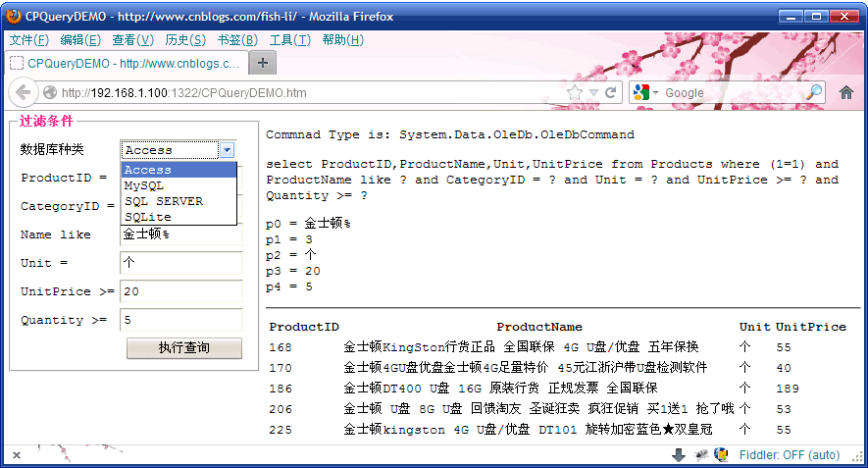Open the Google search engine selector
868x468 pixels.
point(644,92)
